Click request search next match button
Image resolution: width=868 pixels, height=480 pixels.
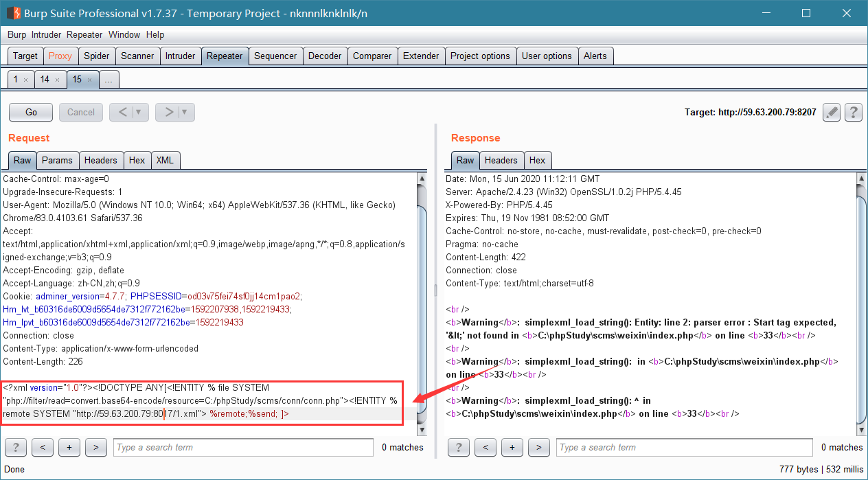coord(95,447)
